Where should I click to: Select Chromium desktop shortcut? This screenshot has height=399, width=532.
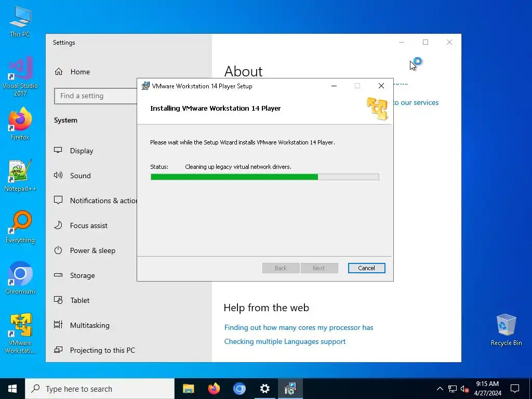pos(20,278)
